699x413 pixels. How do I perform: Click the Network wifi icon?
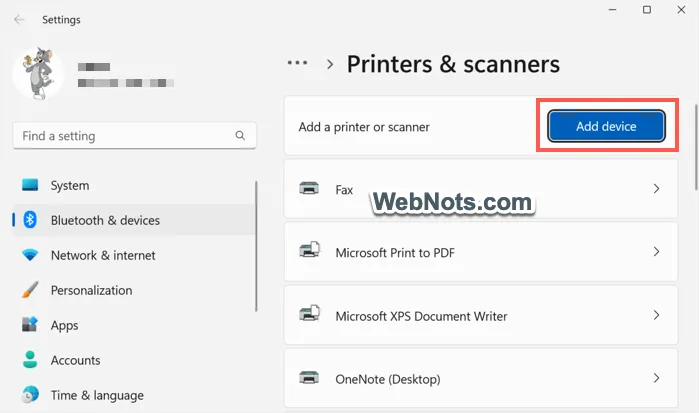pyautogui.click(x=30, y=255)
